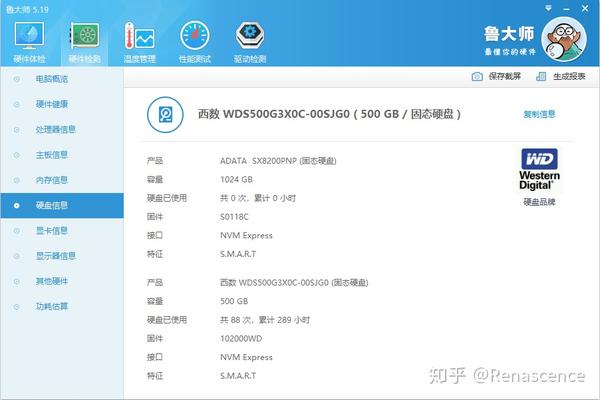The width and height of the screenshot is (600, 400).
Task: Click the report icon for 生成报表
Action: [541, 77]
